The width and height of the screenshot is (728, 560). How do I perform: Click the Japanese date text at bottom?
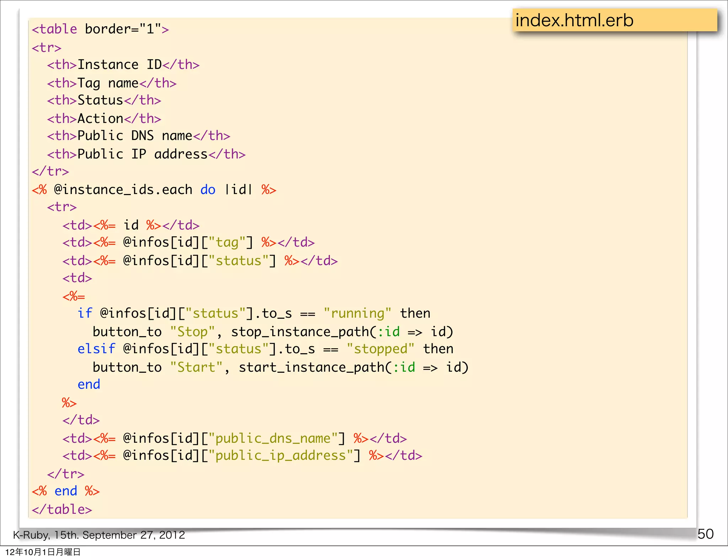click(x=43, y=552)
